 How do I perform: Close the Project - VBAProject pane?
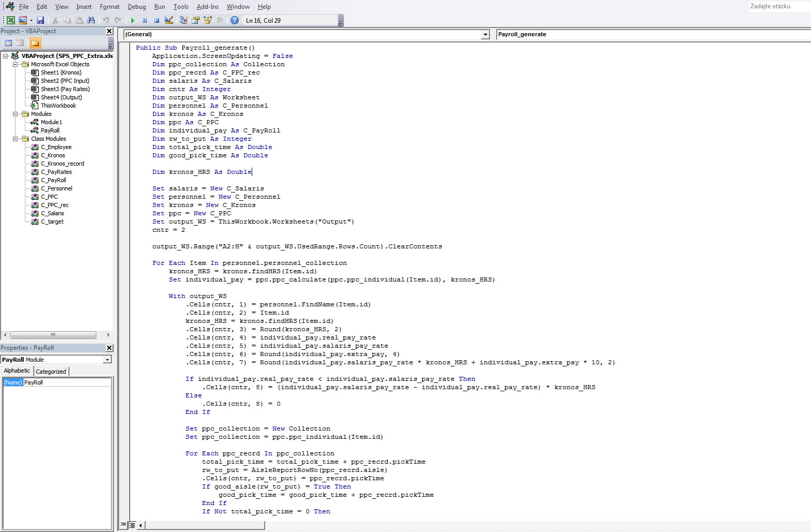(109, 31)
